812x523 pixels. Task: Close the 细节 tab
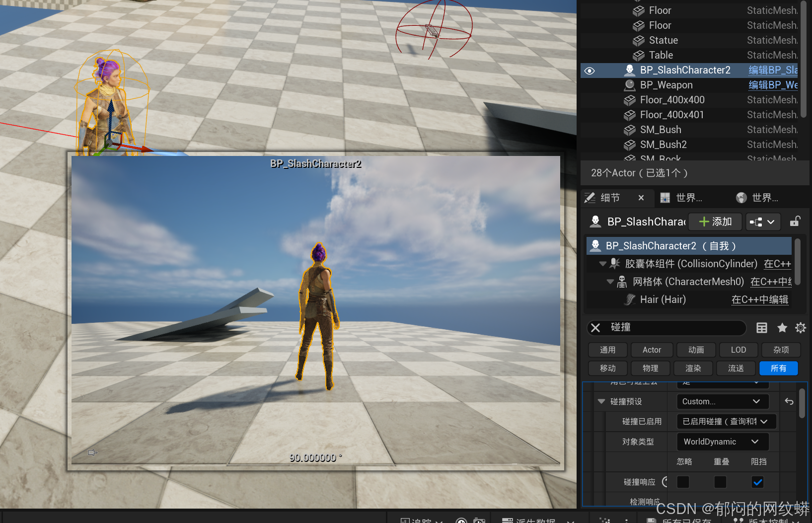click(641, 198)
